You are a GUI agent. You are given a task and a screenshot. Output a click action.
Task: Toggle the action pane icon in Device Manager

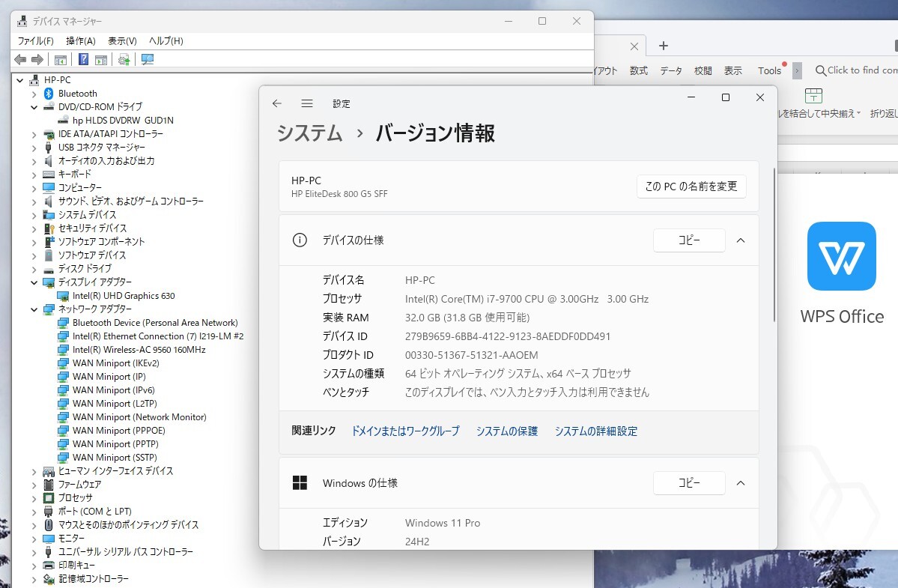[101, 59]
